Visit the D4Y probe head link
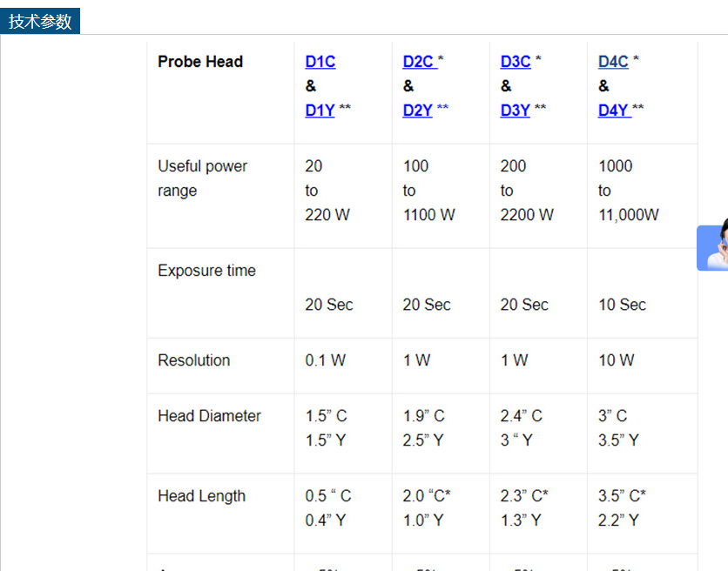 pos(614,110)
